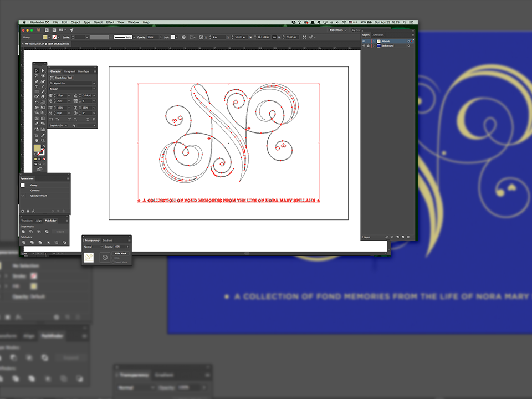
Task: Click the Transparency panel artwork thumbnail
Action: click(x=89, y=258)
